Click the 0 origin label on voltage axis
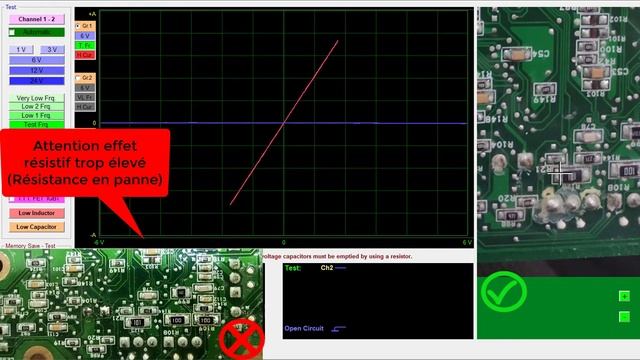The width and height of the screenshot is (640, 360). (x=284, y=242)
